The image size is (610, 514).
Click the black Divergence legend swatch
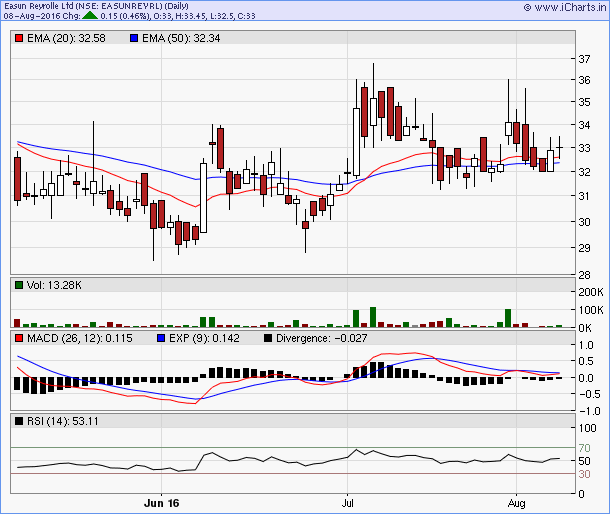(x=268, y=338)
